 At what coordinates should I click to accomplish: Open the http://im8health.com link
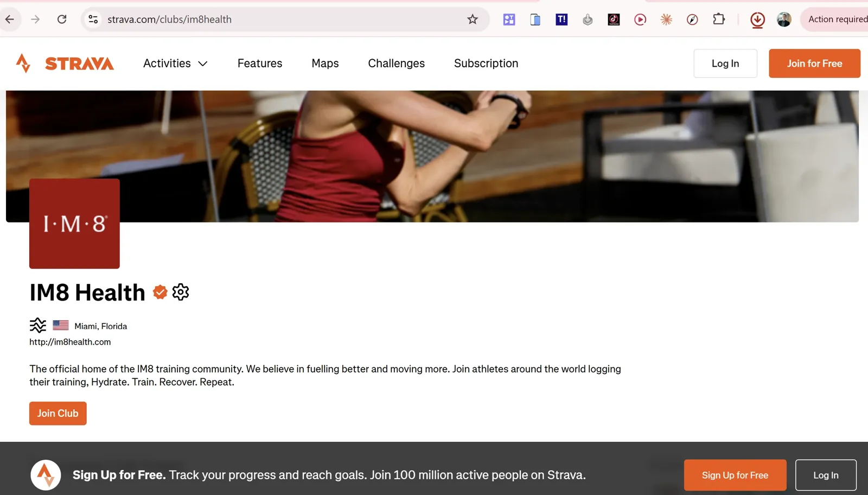[70, 342]
